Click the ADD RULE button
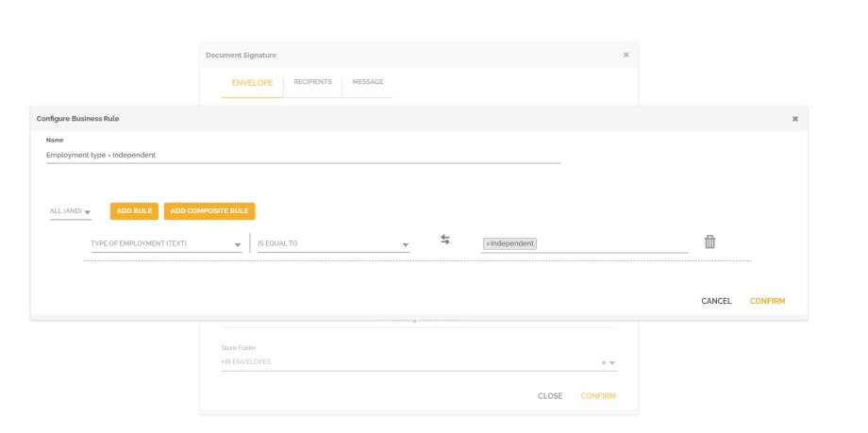The width and height of the screenshot is (868, 433). [134, 211]
